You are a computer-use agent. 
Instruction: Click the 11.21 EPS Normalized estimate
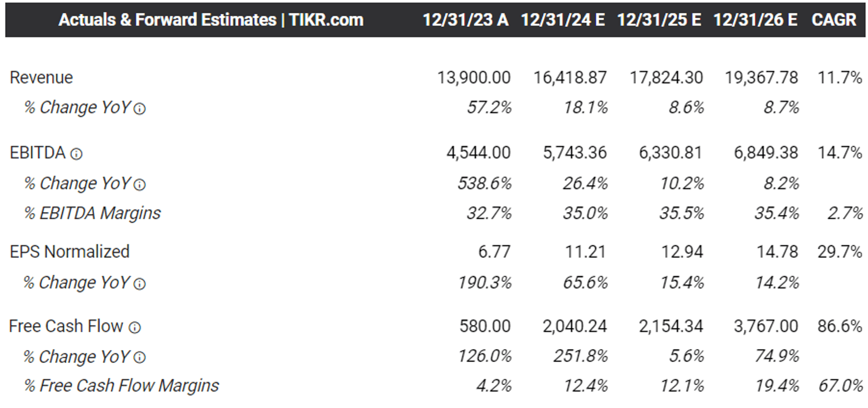[x=585, y=252]
